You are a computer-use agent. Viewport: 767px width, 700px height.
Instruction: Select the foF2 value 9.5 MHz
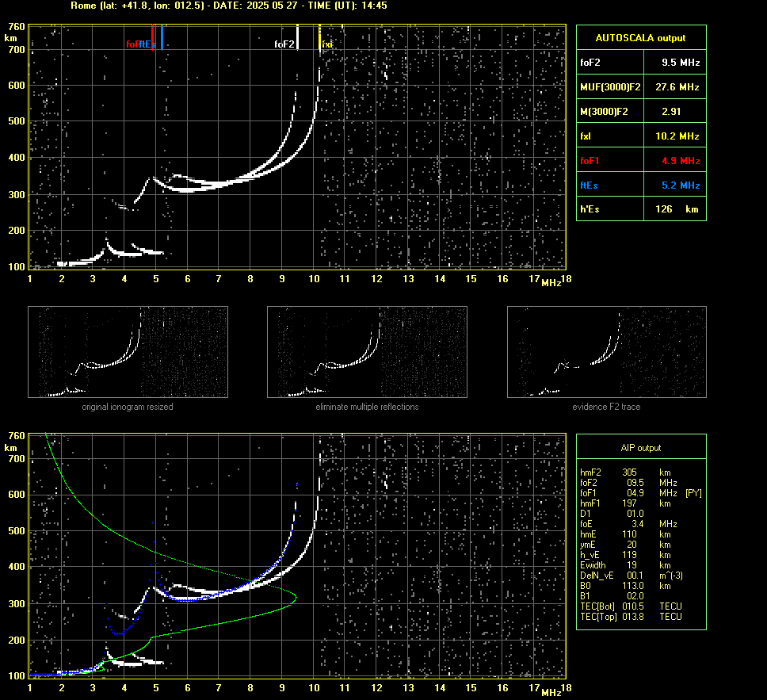[x=681, y=62]
